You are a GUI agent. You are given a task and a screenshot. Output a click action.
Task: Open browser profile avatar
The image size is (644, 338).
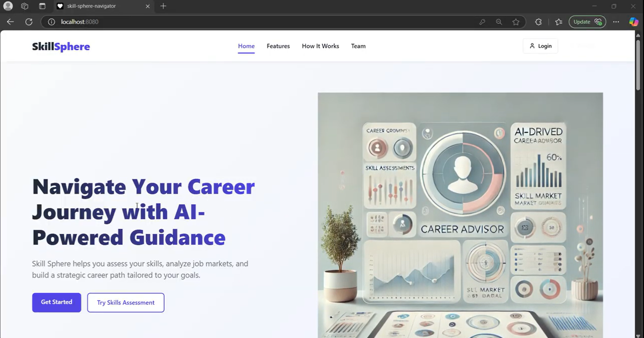tap(8, 6)
